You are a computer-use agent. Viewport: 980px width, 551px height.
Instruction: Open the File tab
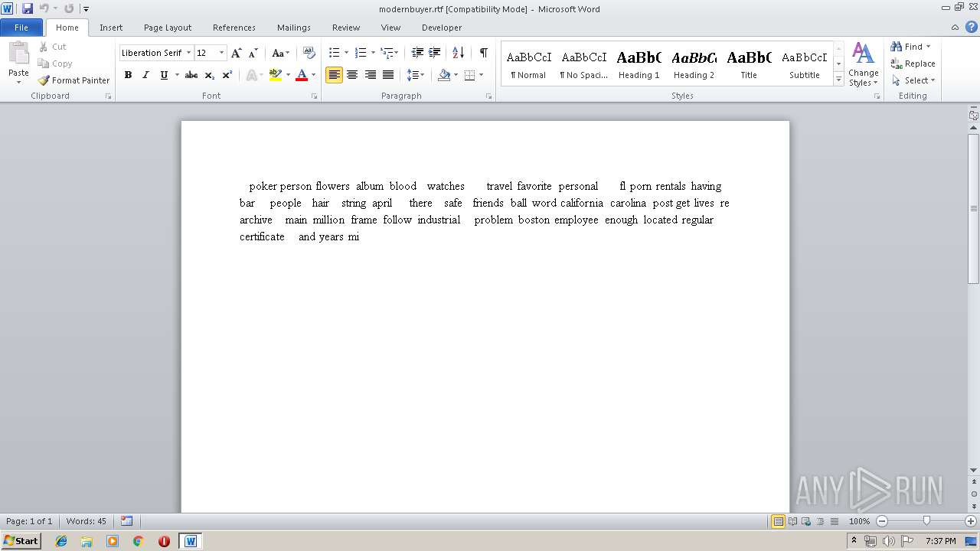coord(21,28)
